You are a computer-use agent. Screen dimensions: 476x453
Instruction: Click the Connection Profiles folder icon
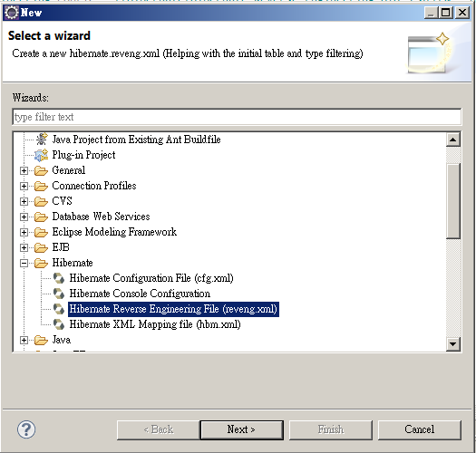click(41, 186)
